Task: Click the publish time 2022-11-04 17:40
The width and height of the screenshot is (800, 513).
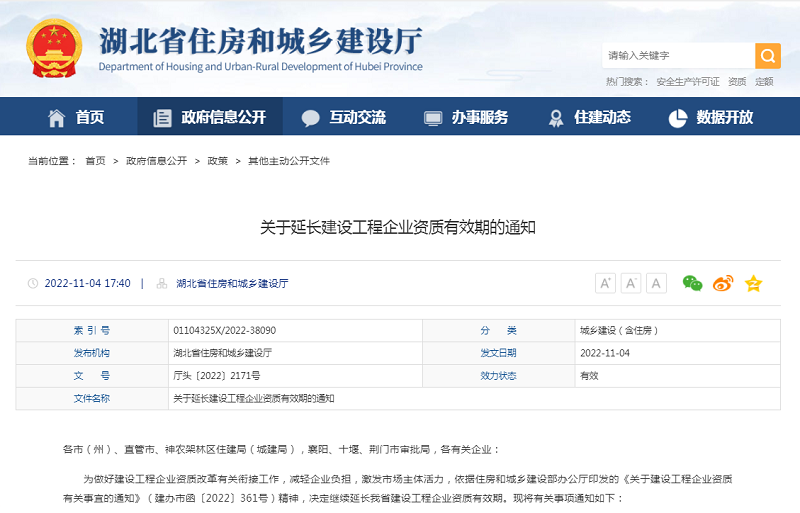Action: click(88, 283)
